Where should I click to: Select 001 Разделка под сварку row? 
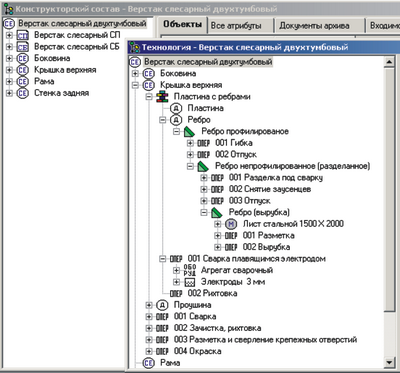[276, 178]
